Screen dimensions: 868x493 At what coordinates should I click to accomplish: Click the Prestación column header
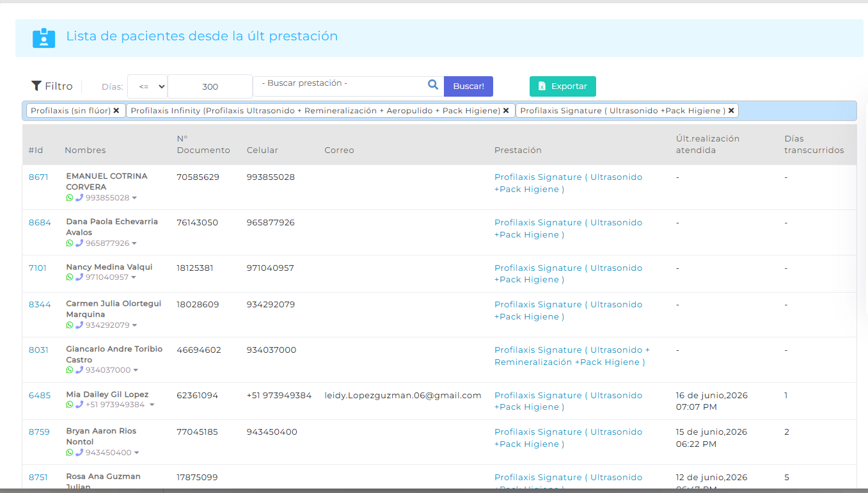coord(518,150)
